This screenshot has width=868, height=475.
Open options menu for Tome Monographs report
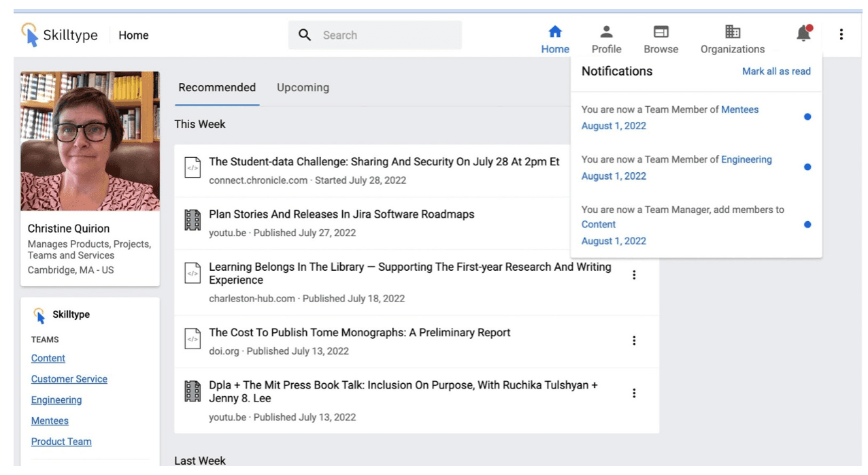(634, 340)
